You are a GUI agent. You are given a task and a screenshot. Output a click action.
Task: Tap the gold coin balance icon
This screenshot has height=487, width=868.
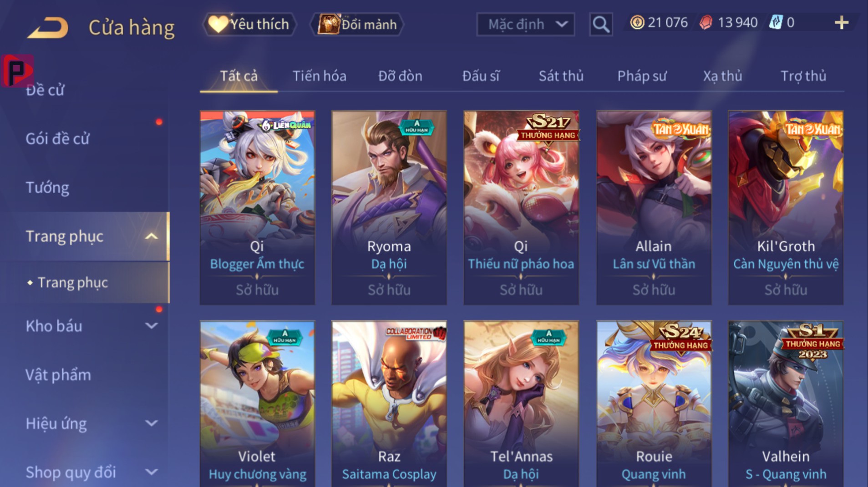pos(637,22)
